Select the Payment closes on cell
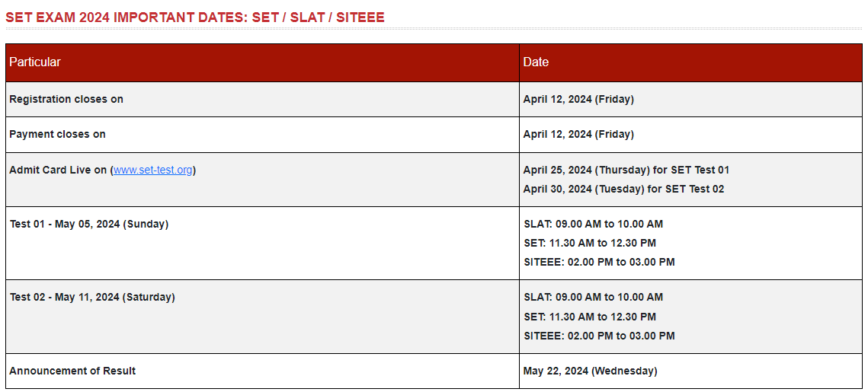Screen dimensions: 868x392 [x=57, y=134]
